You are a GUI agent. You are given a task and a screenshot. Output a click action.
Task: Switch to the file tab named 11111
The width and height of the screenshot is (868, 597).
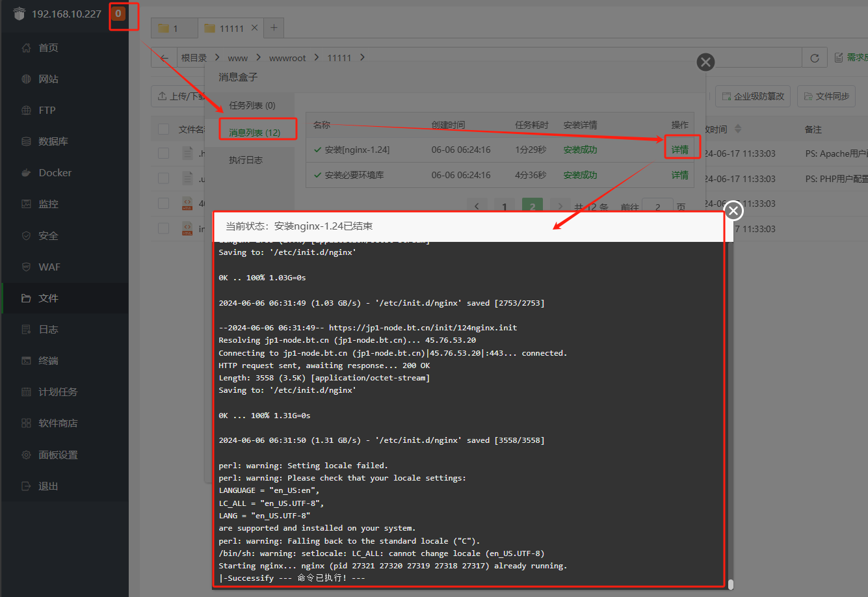pyautogui.click(x=225, y=28)
